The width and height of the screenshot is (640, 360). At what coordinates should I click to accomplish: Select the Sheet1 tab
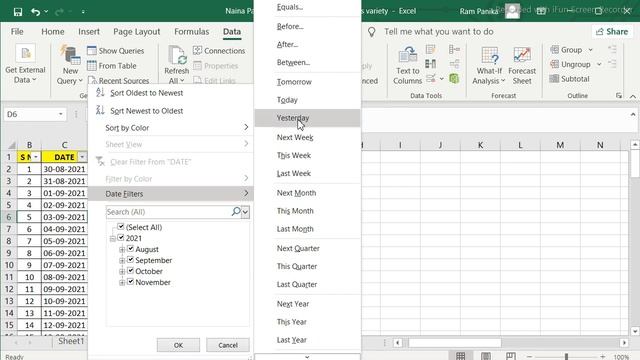tap(71, 341)
